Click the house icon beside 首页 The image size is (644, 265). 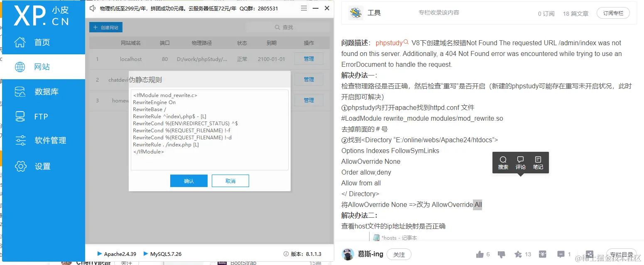click(20, 42)
